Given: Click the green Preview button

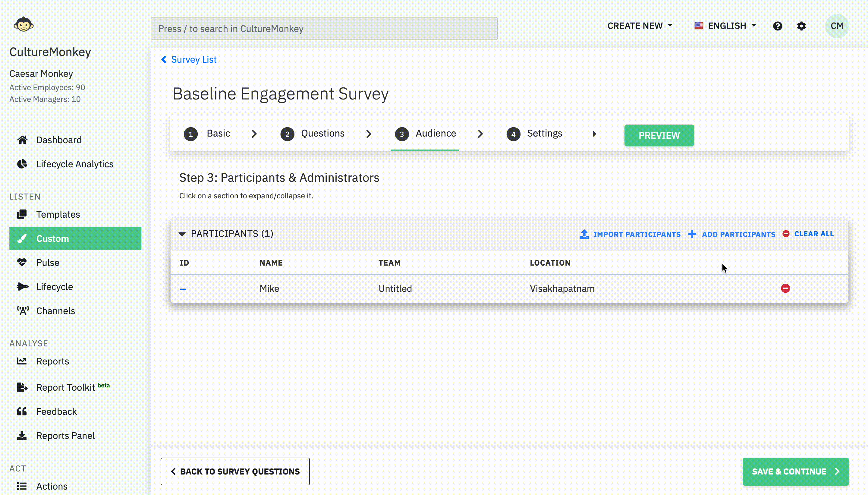Looking at the screenshot, I should (x=659, y=135).
